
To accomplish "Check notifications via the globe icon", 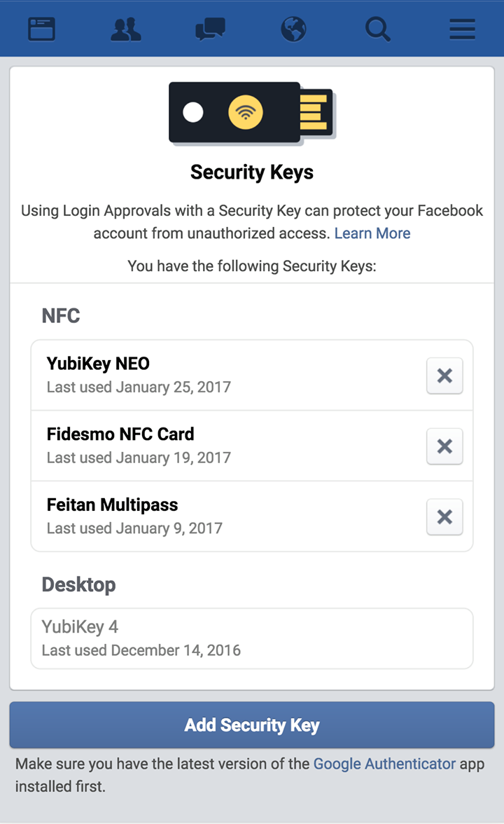I will coord(293,29).
